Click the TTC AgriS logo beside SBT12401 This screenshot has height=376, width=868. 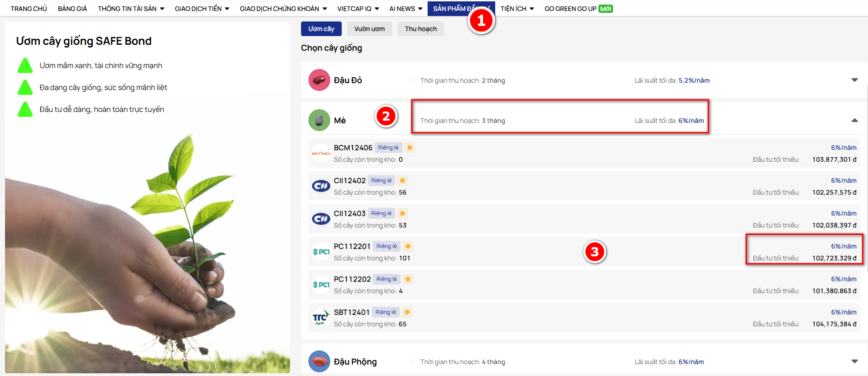(321, 318)
